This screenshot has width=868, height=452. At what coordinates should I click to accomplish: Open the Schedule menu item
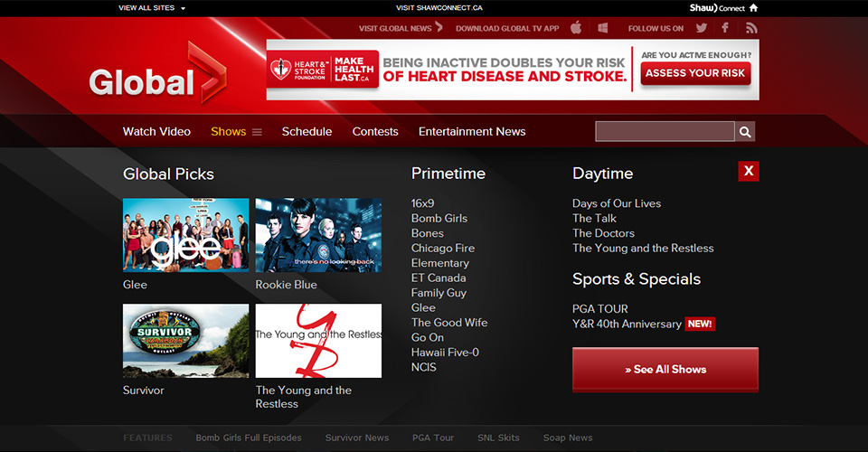307,132
